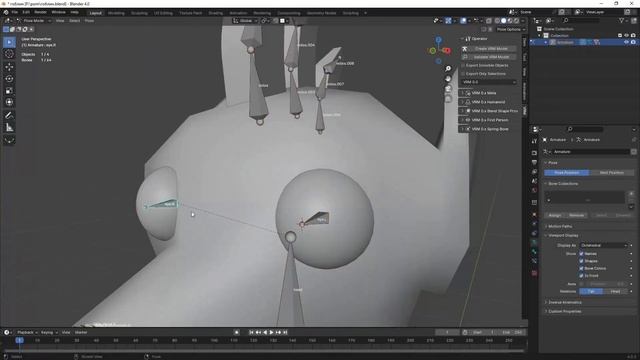Open the Render properties tab
Image resolution: width=640 pixels, height=360 pixels.
(534, 153)
